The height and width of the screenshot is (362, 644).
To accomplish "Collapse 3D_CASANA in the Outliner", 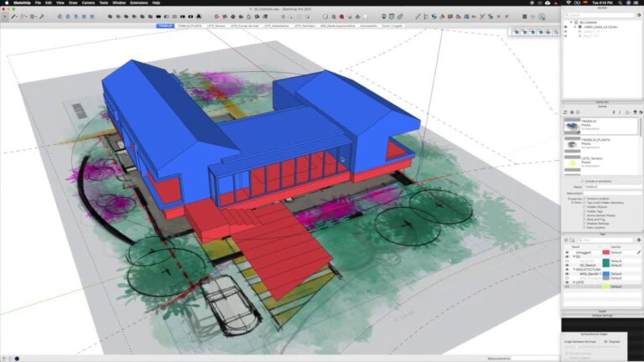I will pyautogui.click(x=571, y=22).
